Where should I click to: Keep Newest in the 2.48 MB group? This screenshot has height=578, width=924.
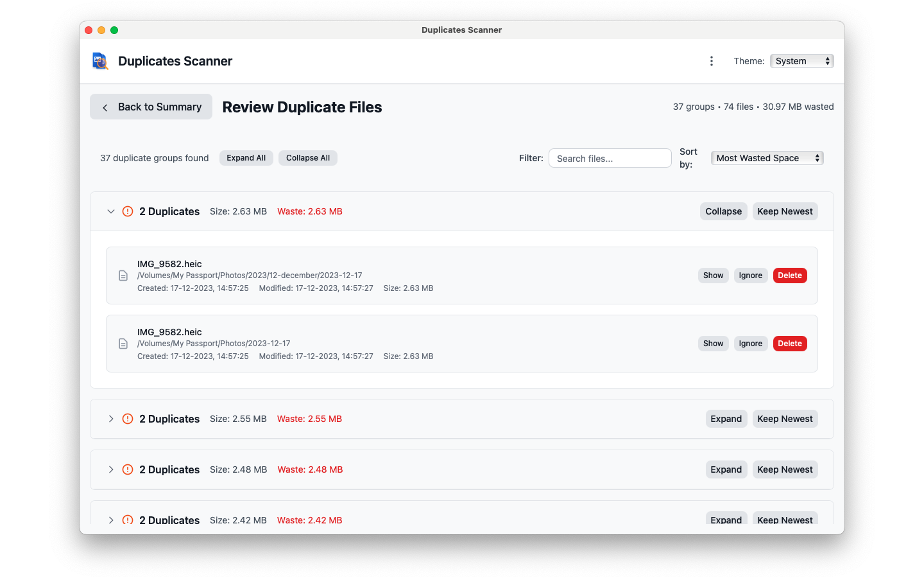pyautogui.click(x=785, y=469)
